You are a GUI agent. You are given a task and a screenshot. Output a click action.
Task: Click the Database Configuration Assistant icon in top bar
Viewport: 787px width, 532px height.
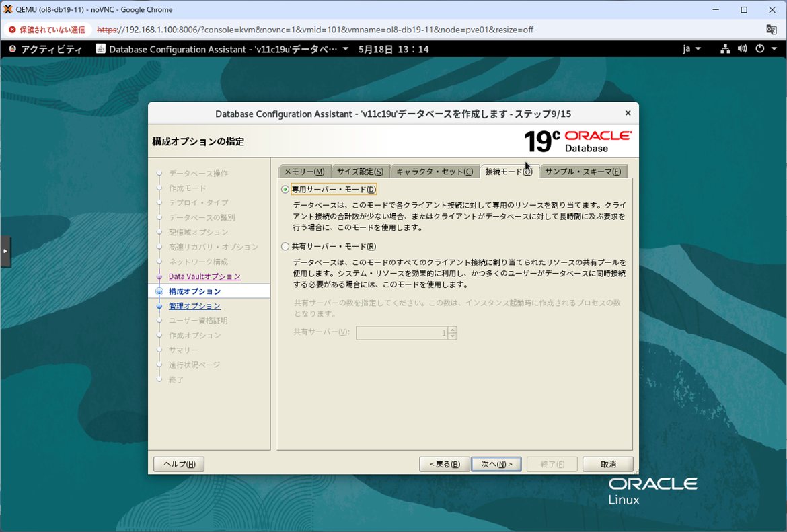100,48
